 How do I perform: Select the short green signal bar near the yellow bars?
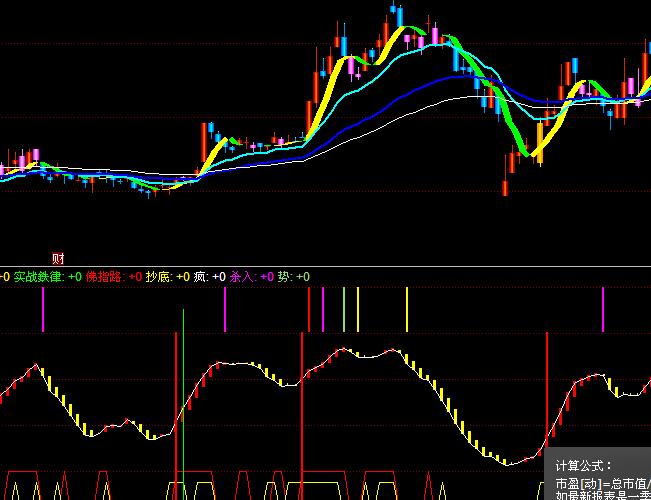click(343, 310)
